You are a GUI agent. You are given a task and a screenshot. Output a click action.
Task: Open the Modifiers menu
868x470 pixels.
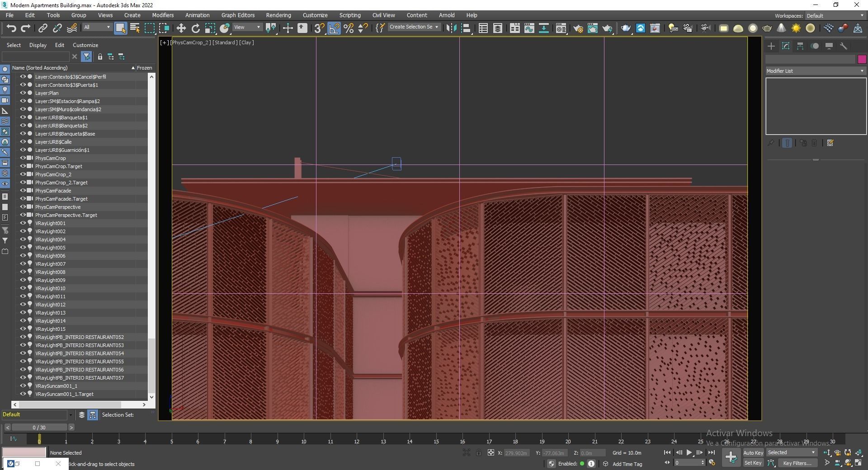coord(163,15)
